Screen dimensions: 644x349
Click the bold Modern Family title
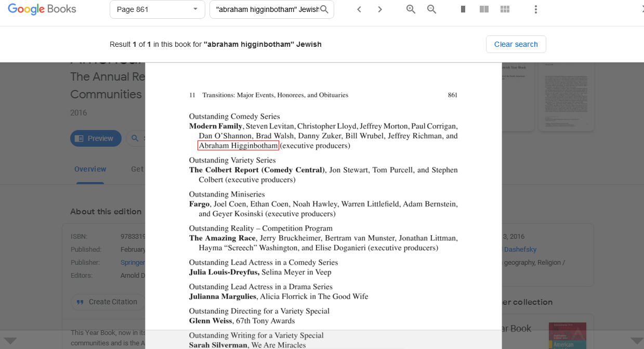(x=216, y=126)
